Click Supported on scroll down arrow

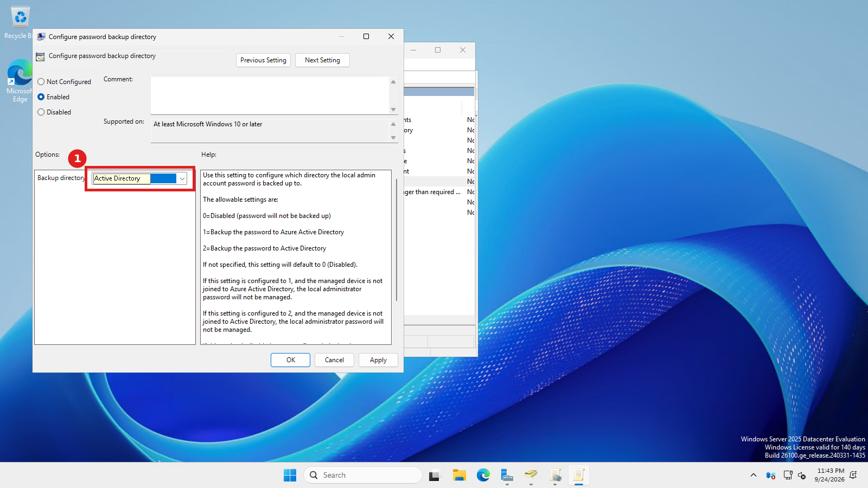pyautogui.click(x=393, y=138)
